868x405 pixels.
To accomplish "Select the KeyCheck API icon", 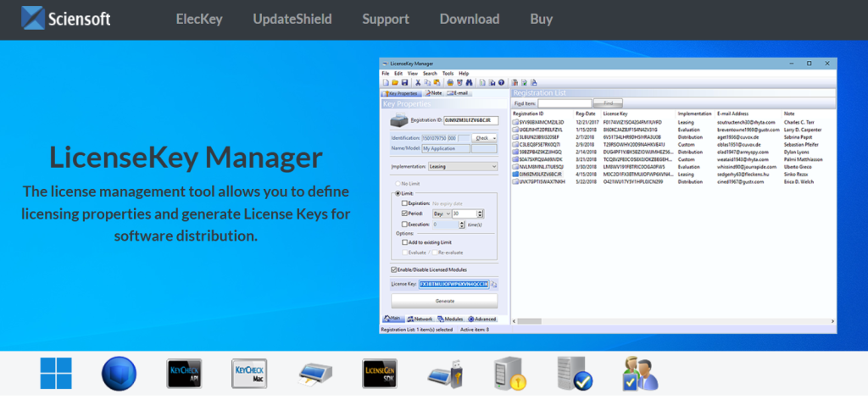I will (x=184, y=374).
